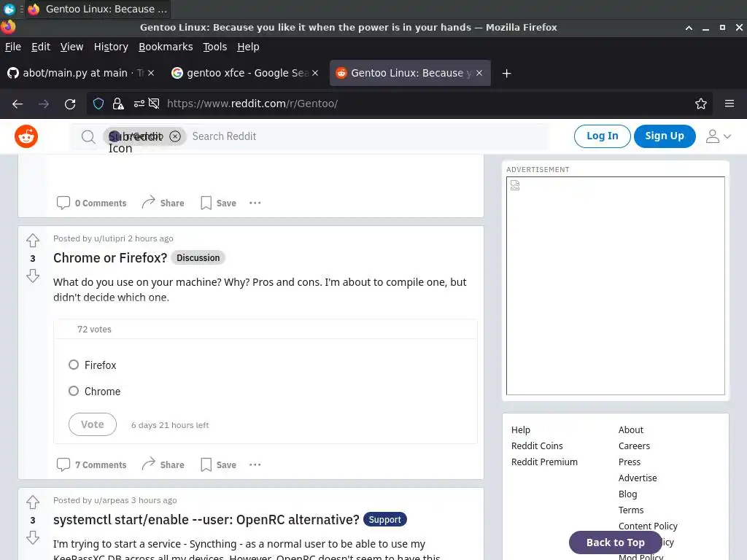Click the Firefox icon in the desktop taskbar
This screenshot has height=560, width=747.
click(x=34, y=9)
